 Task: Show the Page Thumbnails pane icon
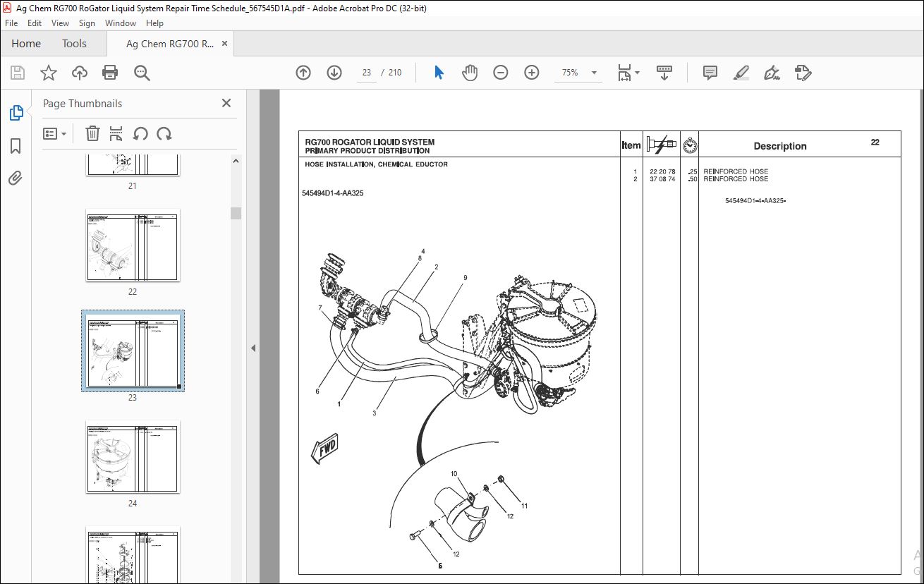coord(16,113)
